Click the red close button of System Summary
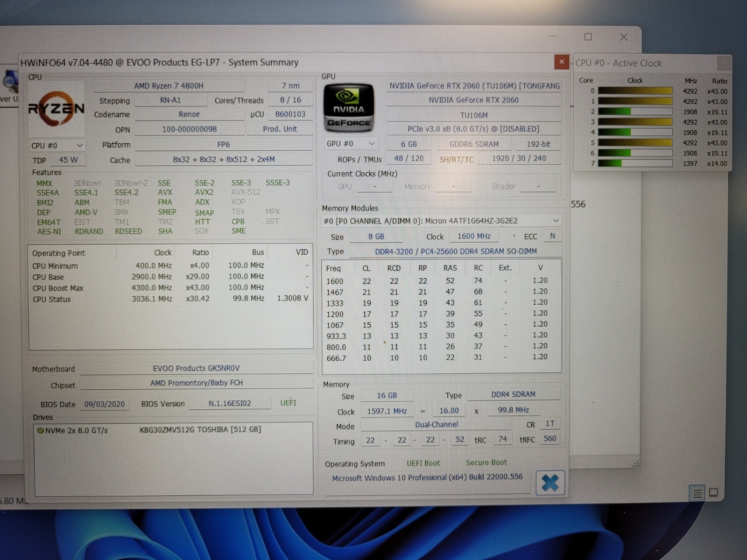747x560 pixels. tap(561, 62)
